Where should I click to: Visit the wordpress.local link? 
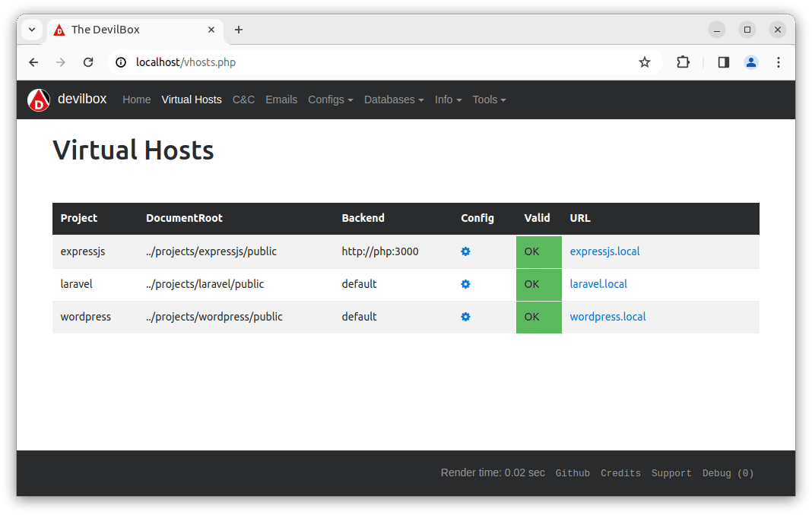[607, 317]
